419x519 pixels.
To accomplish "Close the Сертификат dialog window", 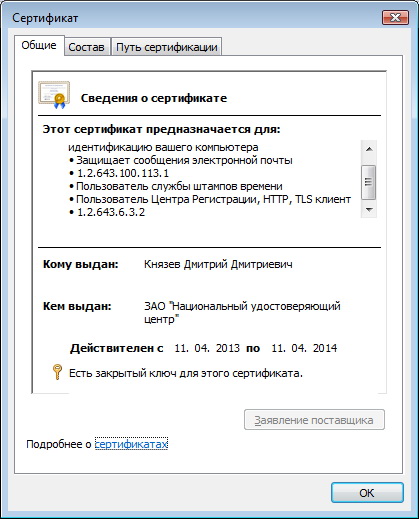I will tap(395, 18).
